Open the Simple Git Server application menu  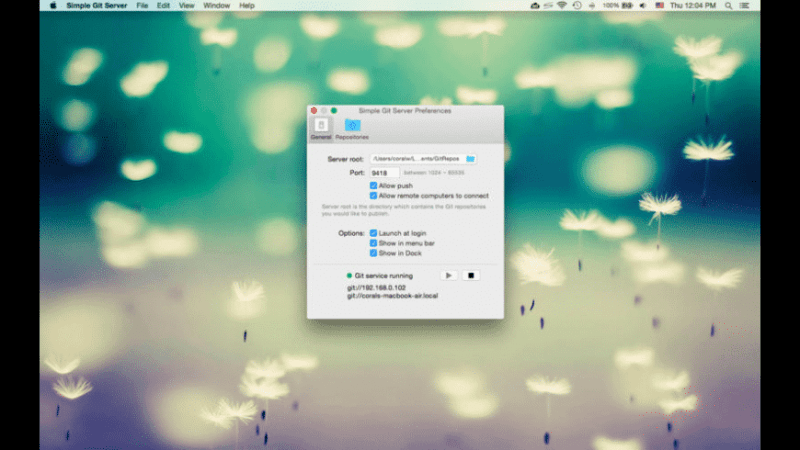96,6
